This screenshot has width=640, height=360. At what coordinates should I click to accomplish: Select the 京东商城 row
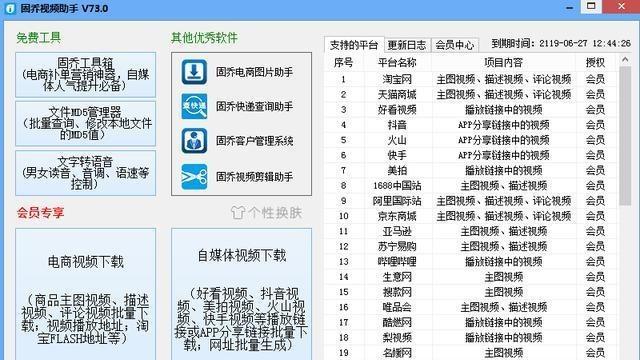pyautogui.click(x=470, y=216)
